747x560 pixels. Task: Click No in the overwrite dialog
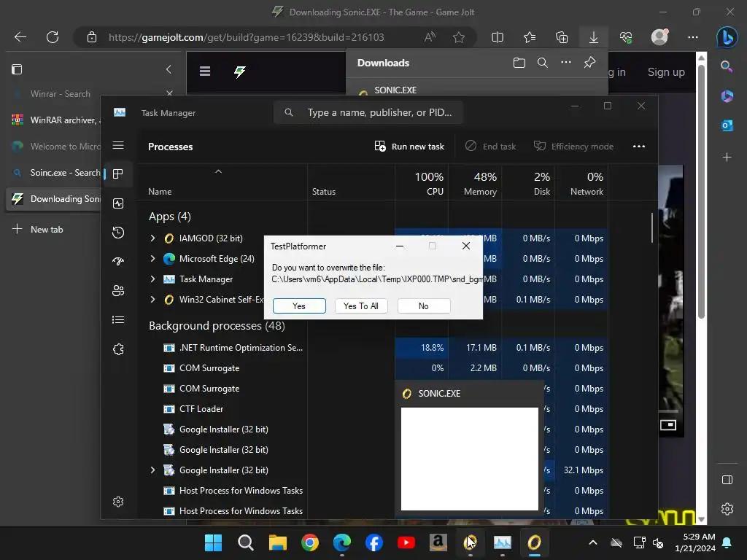(424, 306)
